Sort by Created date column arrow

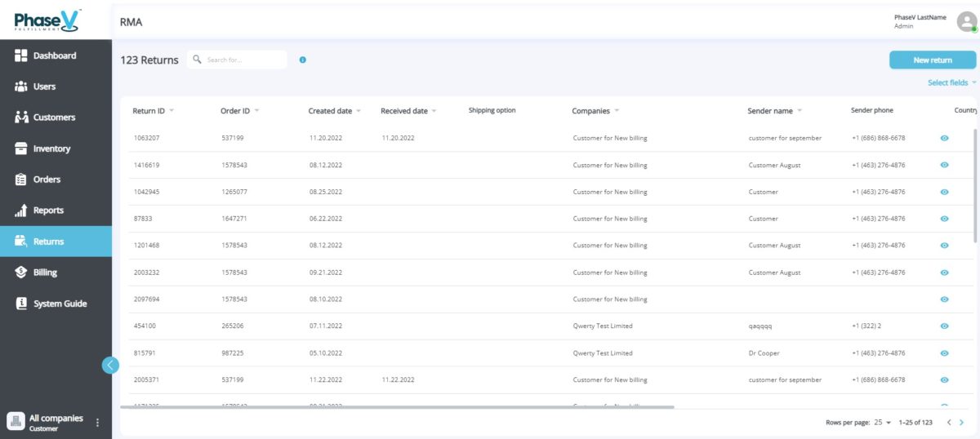(x=359, y=111)
